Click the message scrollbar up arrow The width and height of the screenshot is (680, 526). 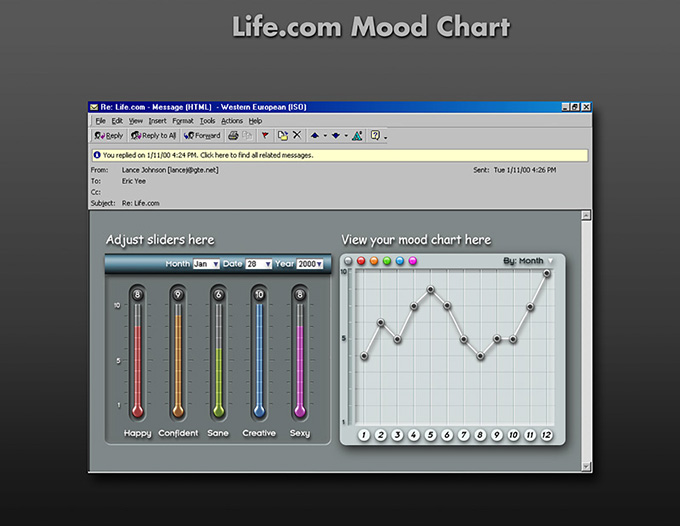click(x=586, y=215)
